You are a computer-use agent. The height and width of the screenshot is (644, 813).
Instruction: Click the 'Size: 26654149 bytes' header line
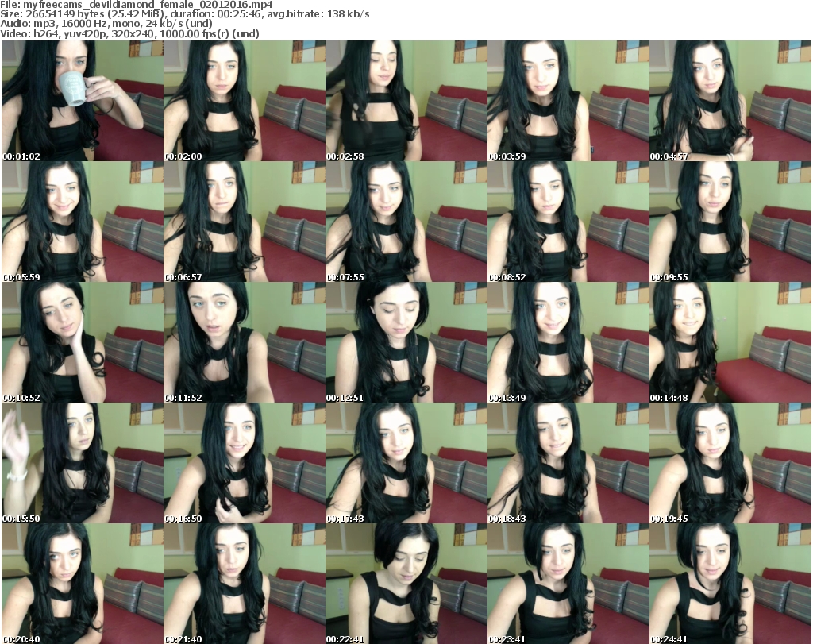(184, 14)
